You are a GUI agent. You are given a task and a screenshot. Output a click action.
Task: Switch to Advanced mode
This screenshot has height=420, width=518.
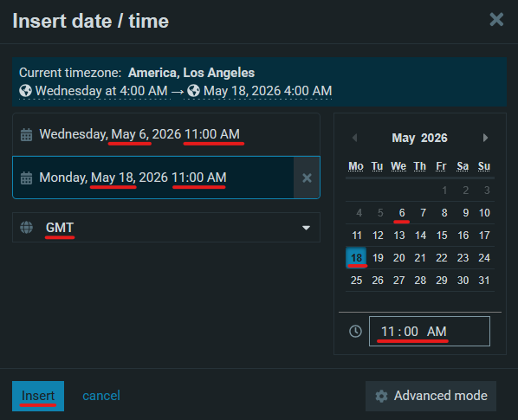[x=431, y=396]
